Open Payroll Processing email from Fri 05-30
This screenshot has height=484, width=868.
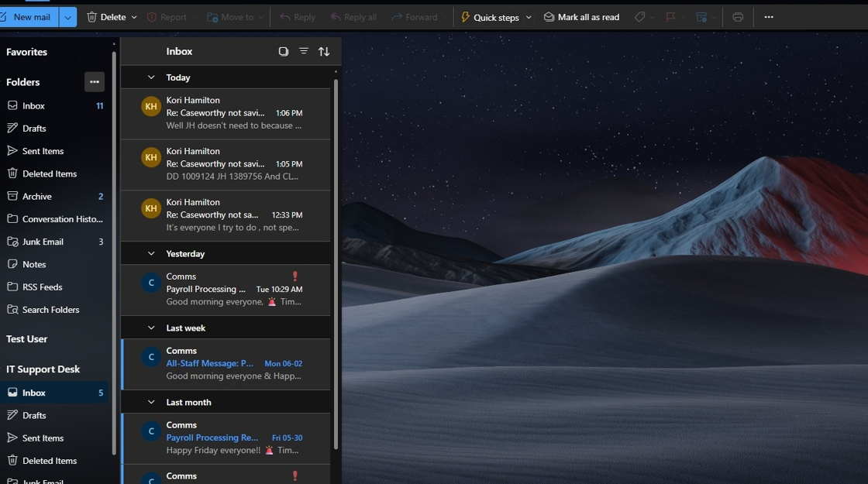pos(226,438)
